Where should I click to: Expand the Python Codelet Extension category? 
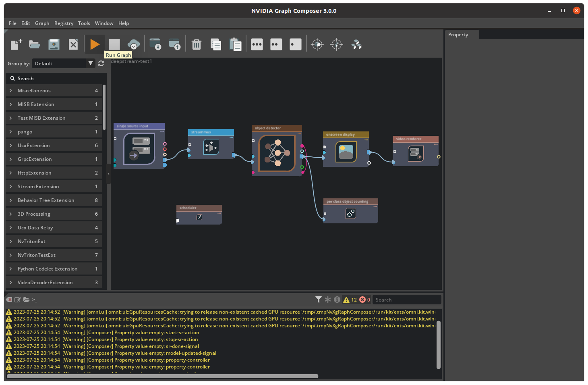click(54, 269)
